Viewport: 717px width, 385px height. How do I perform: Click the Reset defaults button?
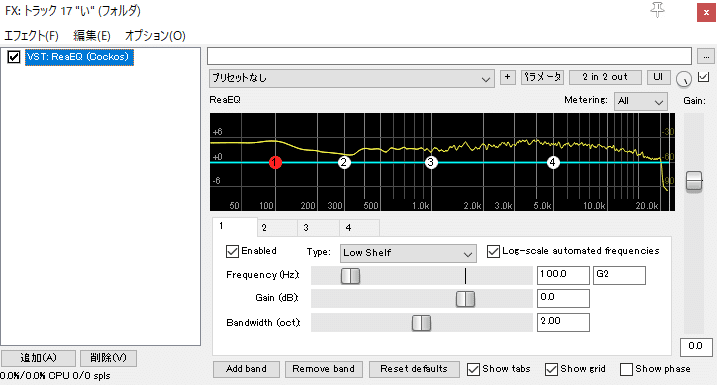[414, 369]
